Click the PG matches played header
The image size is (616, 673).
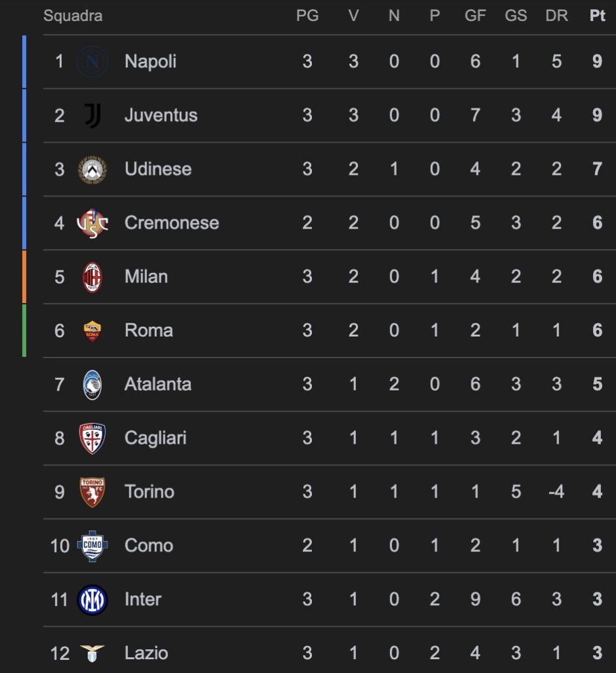click(307, 16)
